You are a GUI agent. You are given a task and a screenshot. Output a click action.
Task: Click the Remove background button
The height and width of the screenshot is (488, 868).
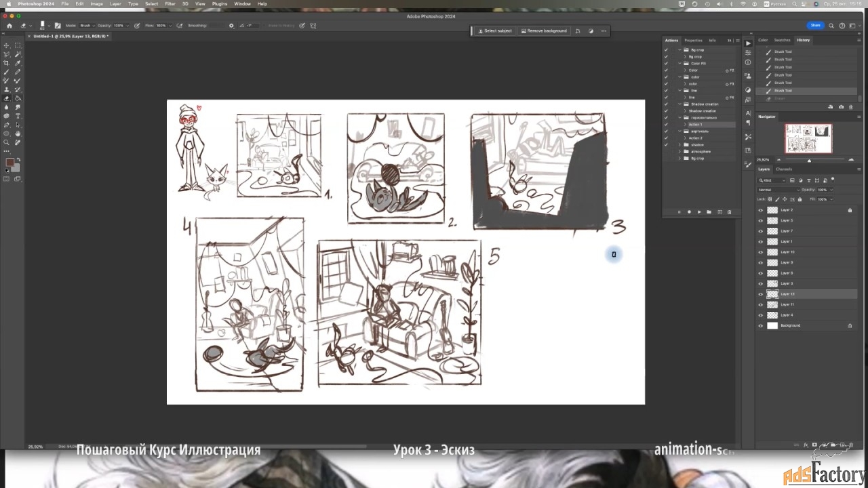coord(543,30)
